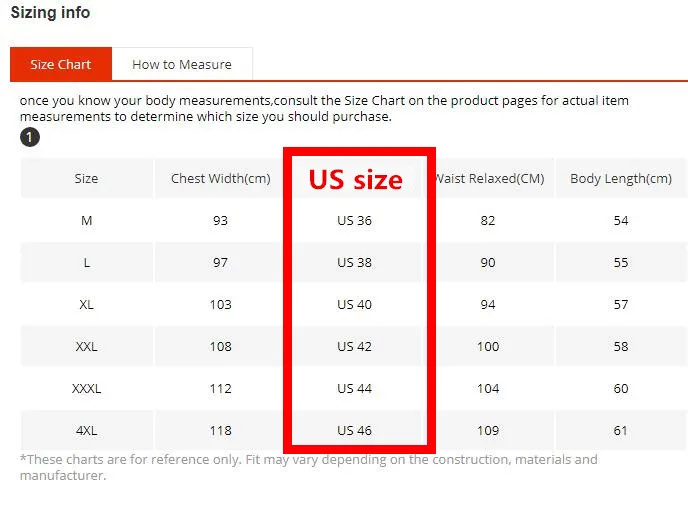
Task: Select the XXL size cell
Action: (86, 346)
